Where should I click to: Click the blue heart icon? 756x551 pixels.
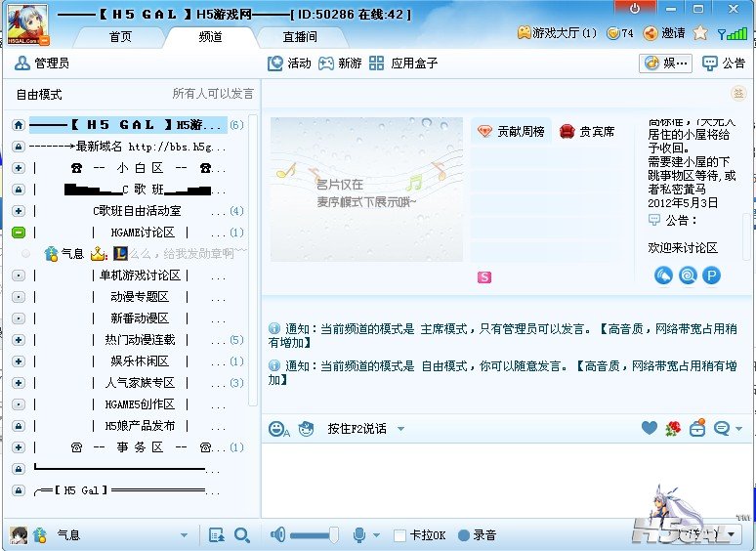649,428
